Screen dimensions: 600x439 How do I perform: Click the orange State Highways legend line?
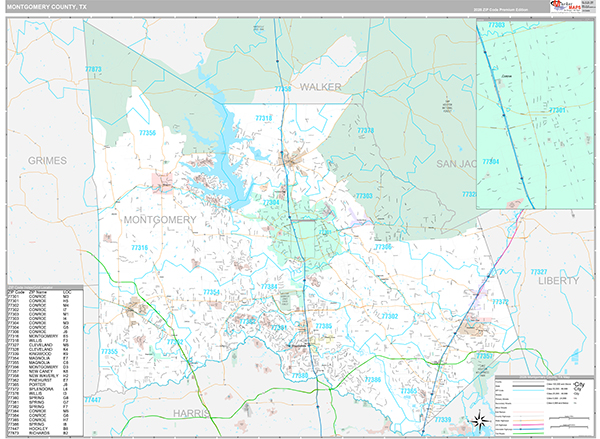(528, 421)
